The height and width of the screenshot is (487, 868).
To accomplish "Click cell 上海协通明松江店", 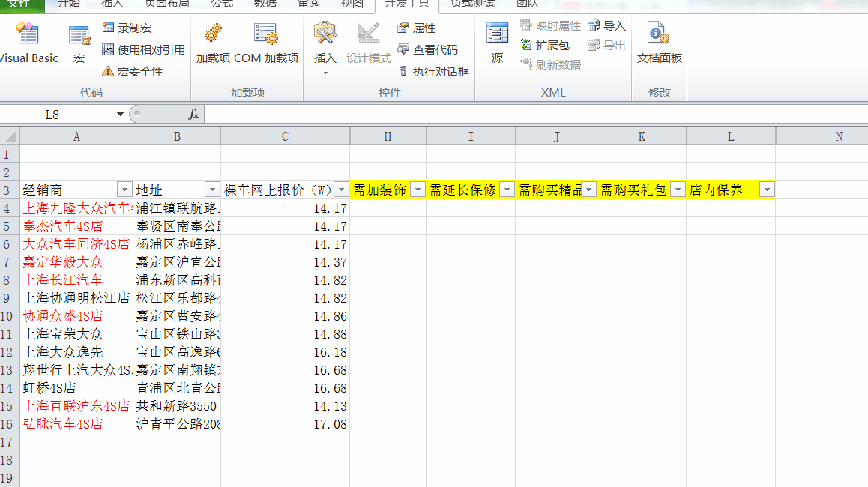I will click(76, 298).
